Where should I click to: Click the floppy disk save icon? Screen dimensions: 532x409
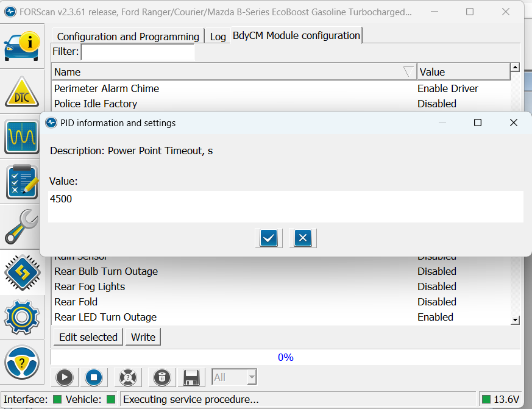[191, 377]
